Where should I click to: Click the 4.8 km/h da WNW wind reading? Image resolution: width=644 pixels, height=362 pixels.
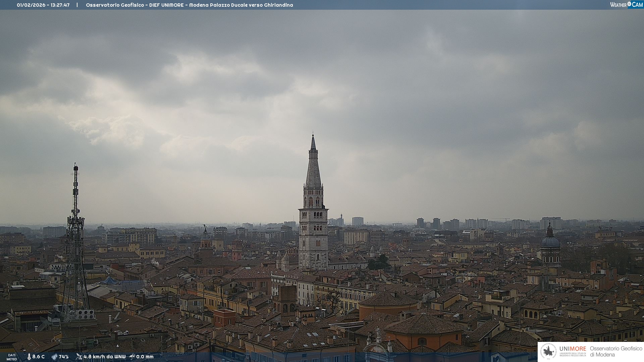[104, 357]
